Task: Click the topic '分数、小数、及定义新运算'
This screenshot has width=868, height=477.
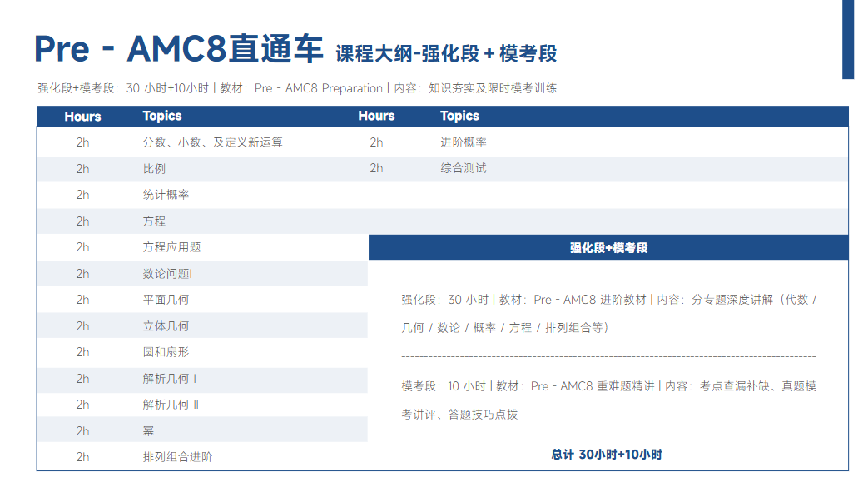Action: coord(212,142)
